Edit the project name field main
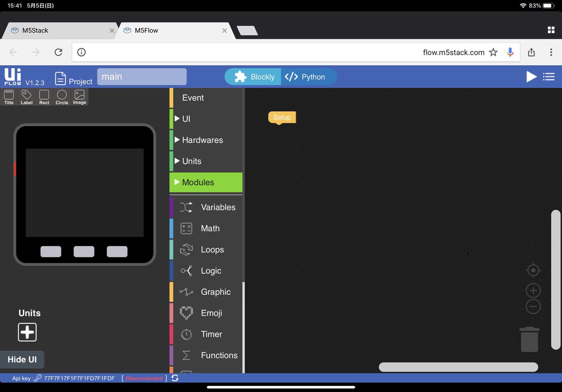Screen dimensions: 562x392 (x=141, y=77)
